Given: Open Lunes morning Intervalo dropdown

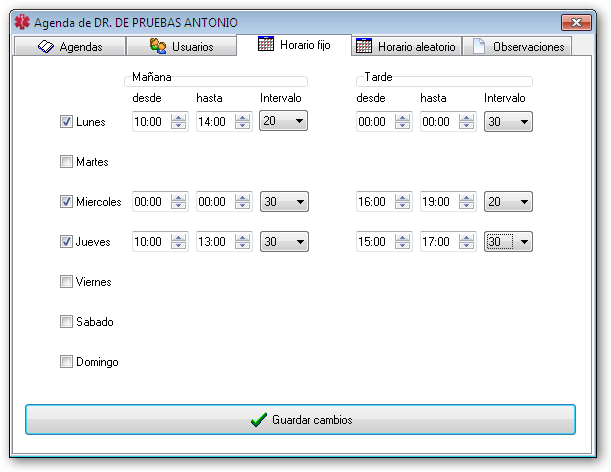Looking at the screenshot, I should point(299,122).
